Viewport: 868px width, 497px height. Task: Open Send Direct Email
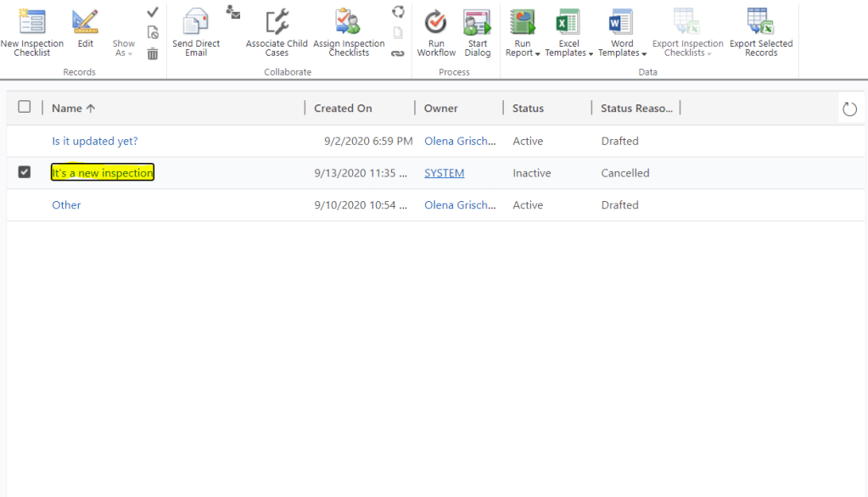coord(196,22)
